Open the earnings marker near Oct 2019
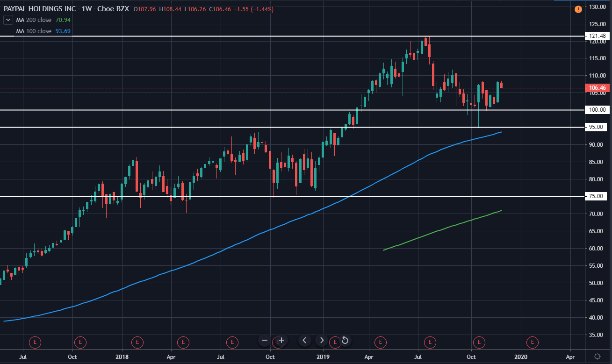 tap(478, 343)
